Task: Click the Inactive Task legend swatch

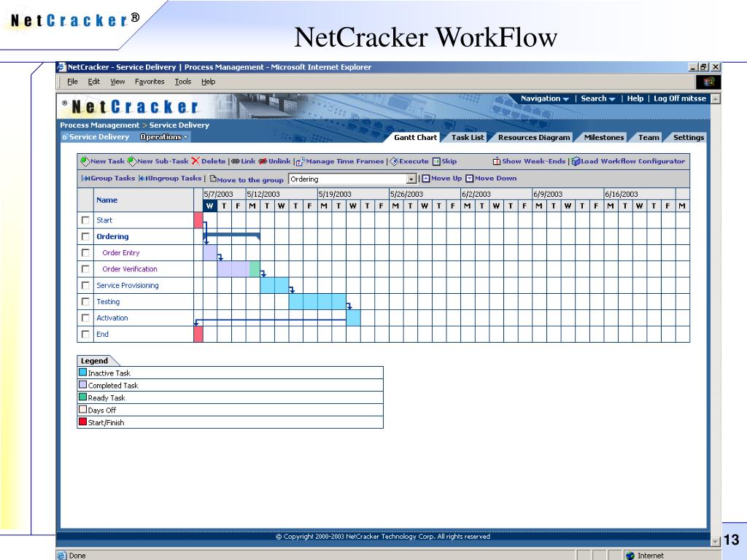Action: [83, 373]
